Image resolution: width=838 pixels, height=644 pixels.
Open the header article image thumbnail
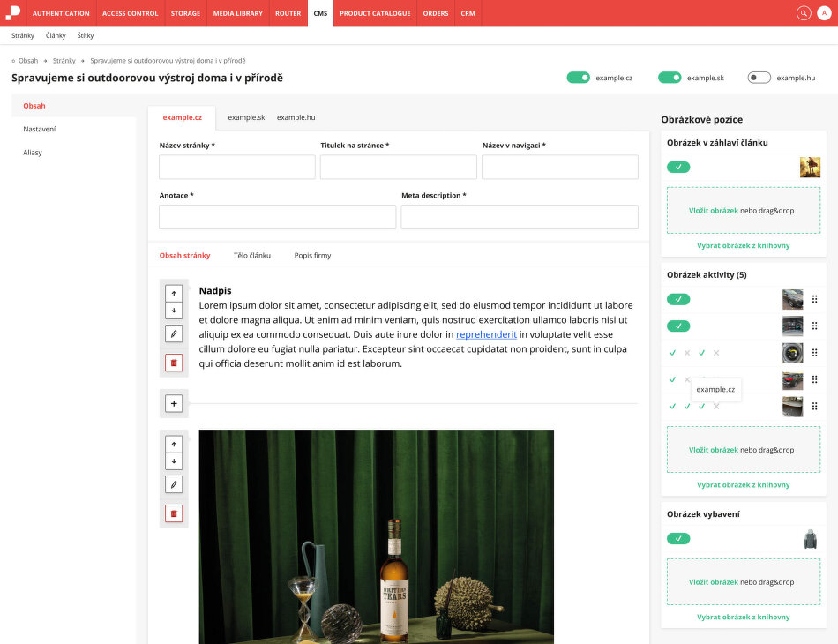coord(810,168)
